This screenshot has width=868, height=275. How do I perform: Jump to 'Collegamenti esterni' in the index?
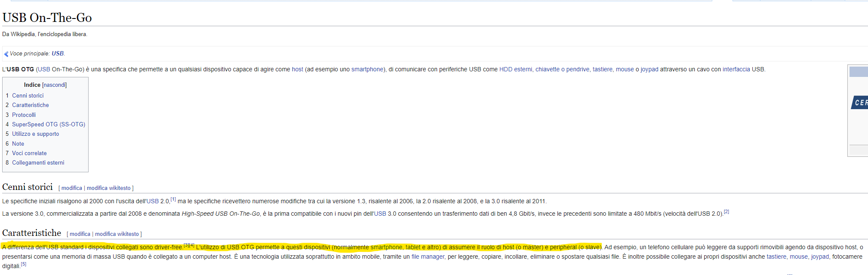38,163
